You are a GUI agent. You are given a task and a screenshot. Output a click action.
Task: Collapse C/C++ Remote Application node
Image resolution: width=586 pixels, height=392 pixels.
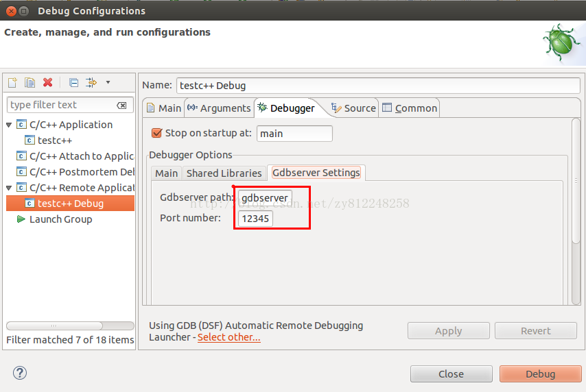tap(9, 188)
